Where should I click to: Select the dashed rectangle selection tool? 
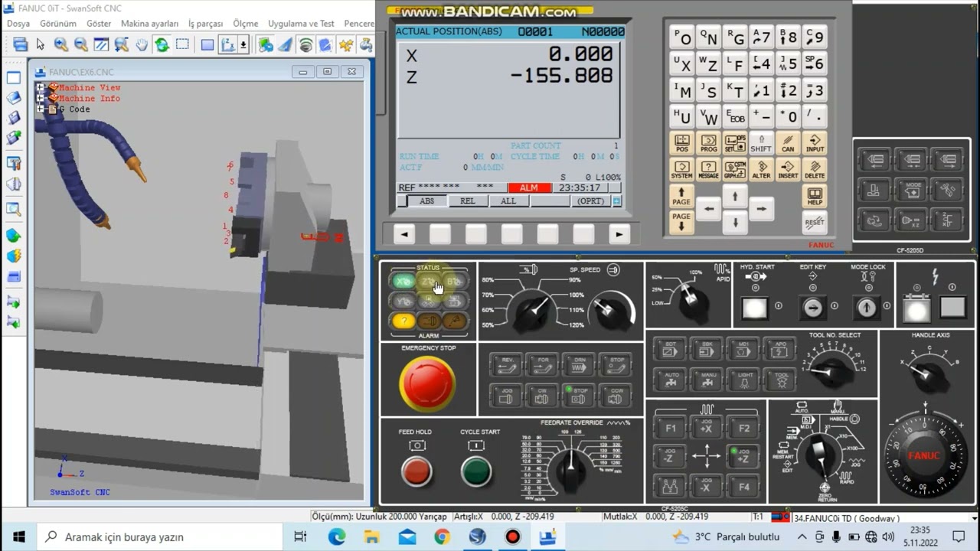[x=182, y=45]
